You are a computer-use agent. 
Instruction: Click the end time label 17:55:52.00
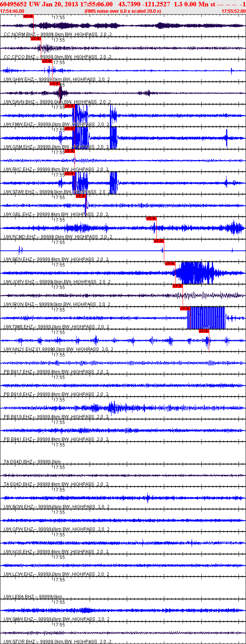pyautogui.click(x=234, y=11)
